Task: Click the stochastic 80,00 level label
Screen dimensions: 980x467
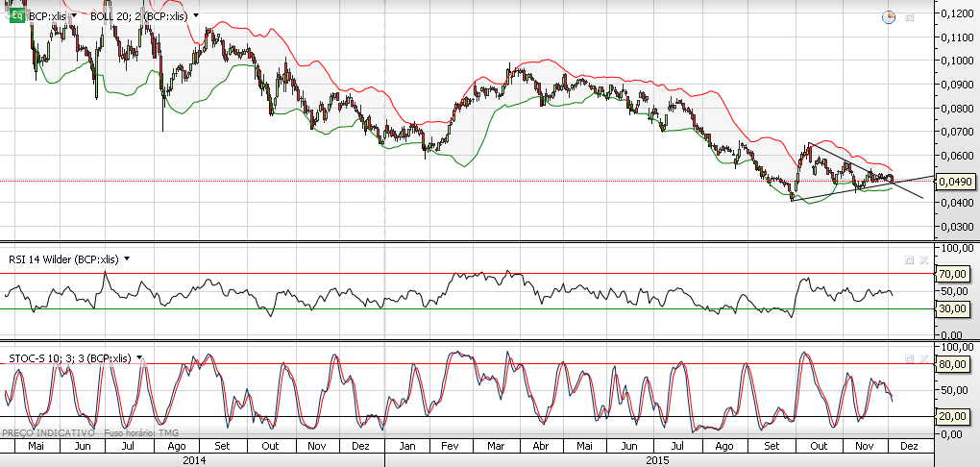Action: click(955, 364)
